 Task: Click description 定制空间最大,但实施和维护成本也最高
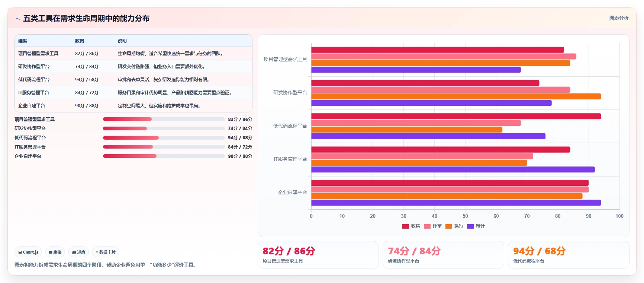pyautogui.click(x=159, y=106)
